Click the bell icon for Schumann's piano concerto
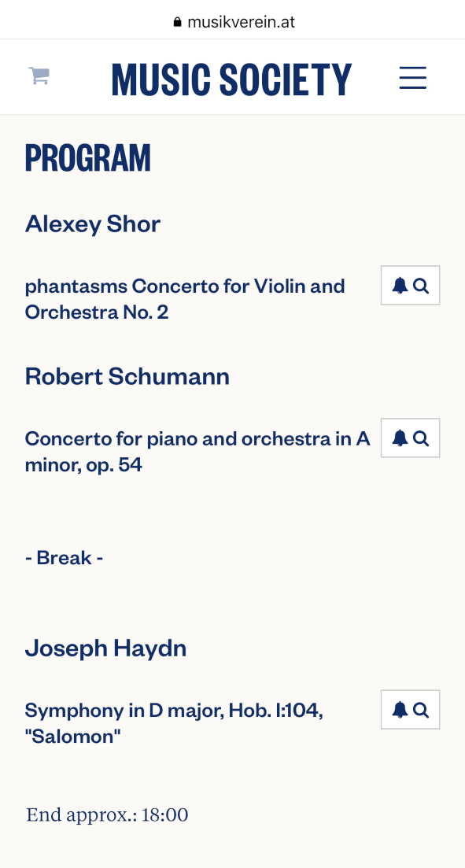Screen dimensions: 465x868 click(400, 438)
